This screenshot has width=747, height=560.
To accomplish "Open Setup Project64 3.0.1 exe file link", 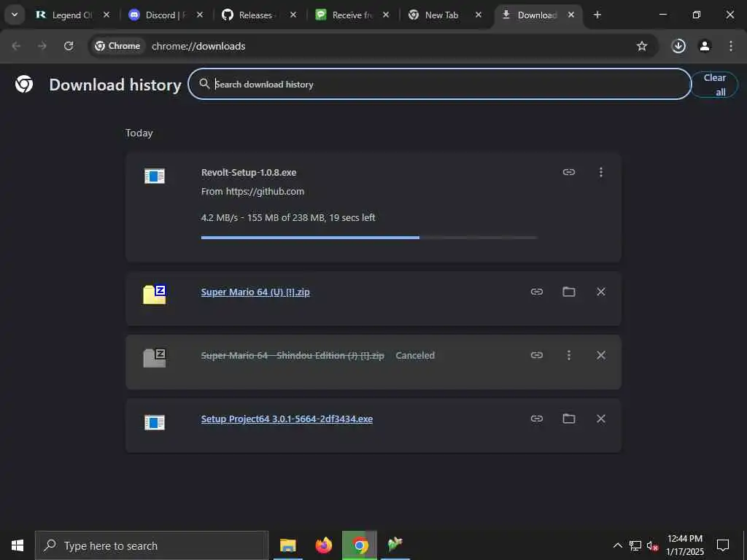I will (287, 419).
